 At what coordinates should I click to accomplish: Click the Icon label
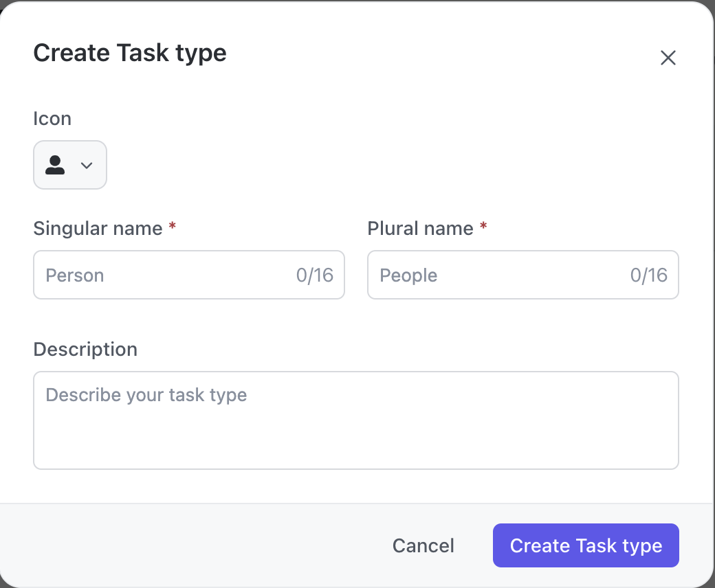(52, 118)
